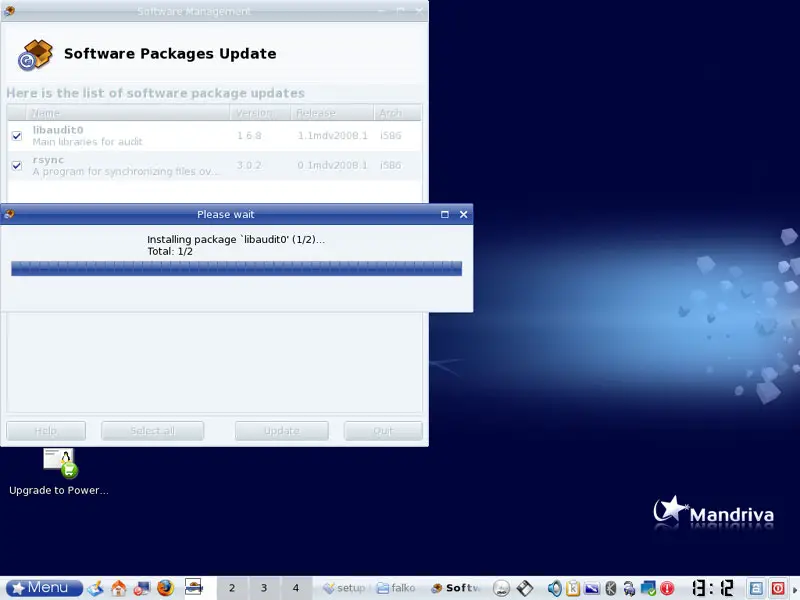Toggle the rsync package checkbox

coord(17,165)
